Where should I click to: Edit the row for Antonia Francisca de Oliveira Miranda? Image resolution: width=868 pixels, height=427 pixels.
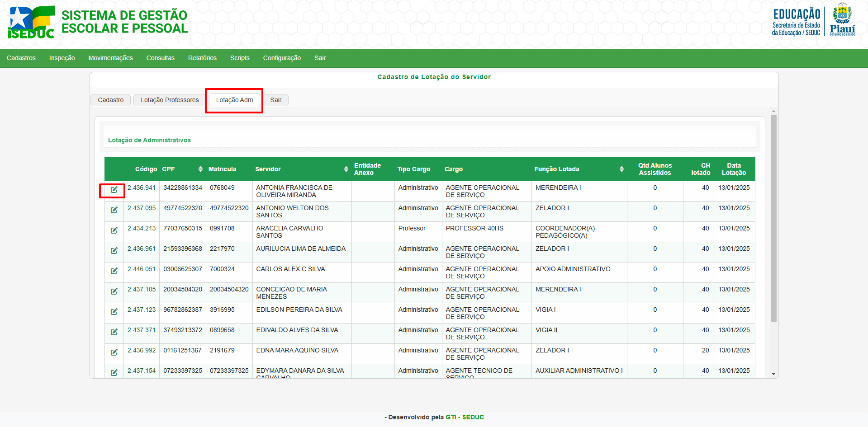click(x=114, y=190)
